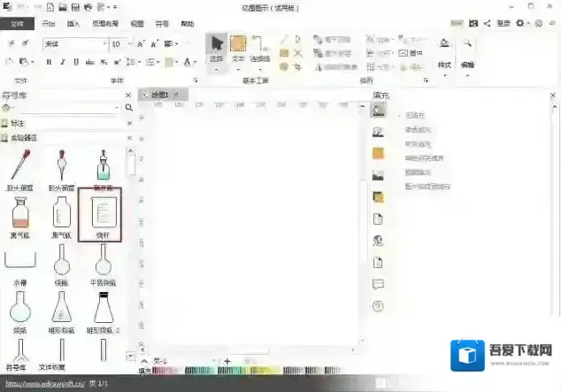Close the 实验器皿 library section
561x392 pixels.
click(129, 138)
